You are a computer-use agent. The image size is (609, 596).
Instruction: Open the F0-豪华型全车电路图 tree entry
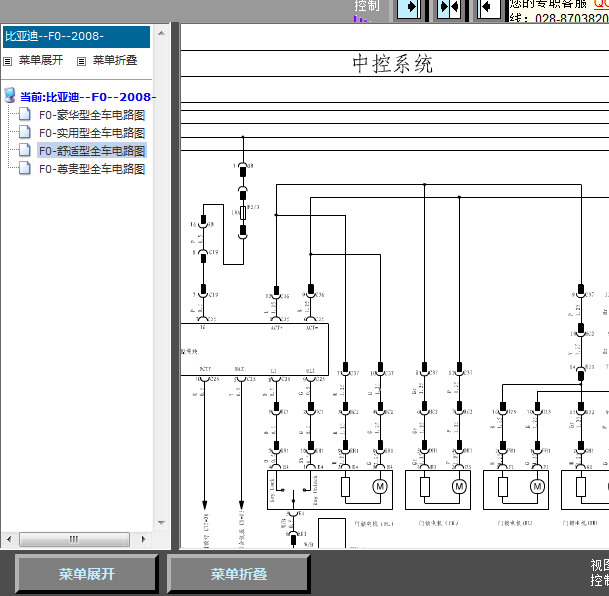92,115
